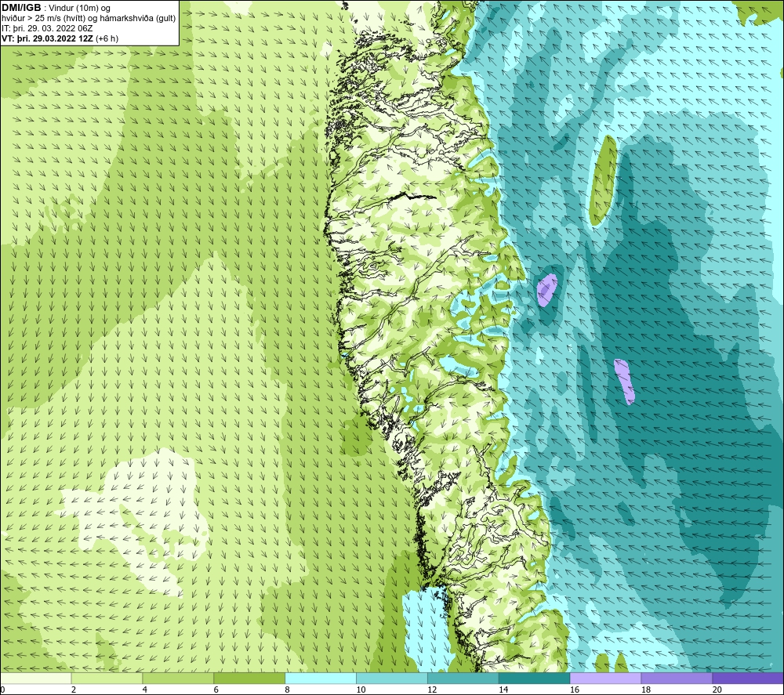Click the legend label "14"
784x695 pixels.
[503, 690]
